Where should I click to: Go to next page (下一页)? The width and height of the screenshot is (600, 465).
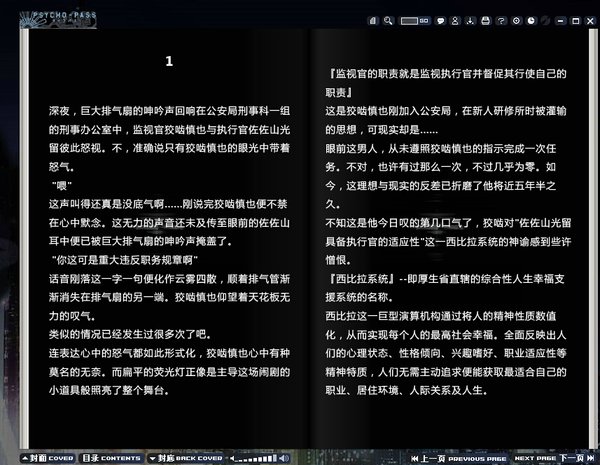click(554, 458)
